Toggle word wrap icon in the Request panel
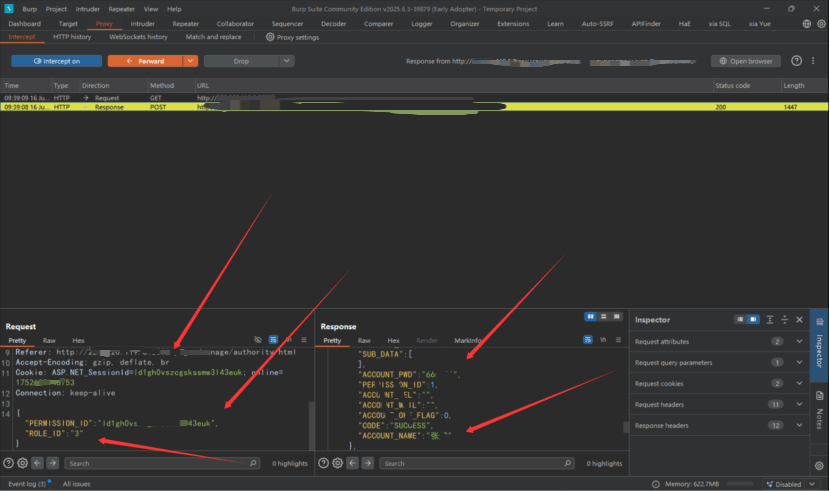Viewport: 830px width, 492px height. (x=273, y=339)
